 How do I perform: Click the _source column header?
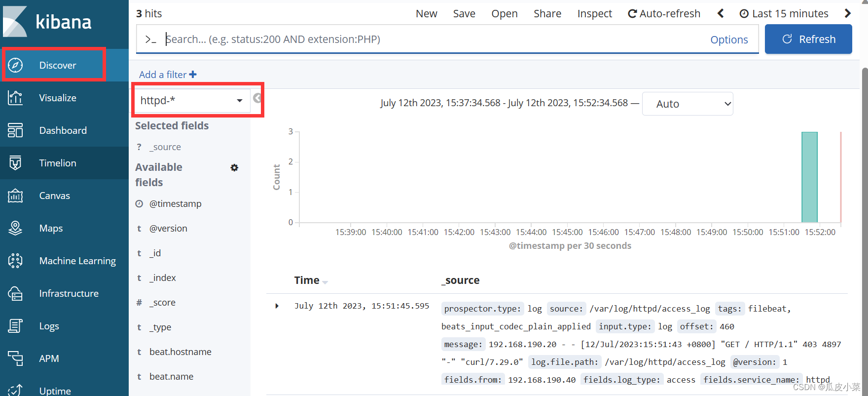point(461,280)
